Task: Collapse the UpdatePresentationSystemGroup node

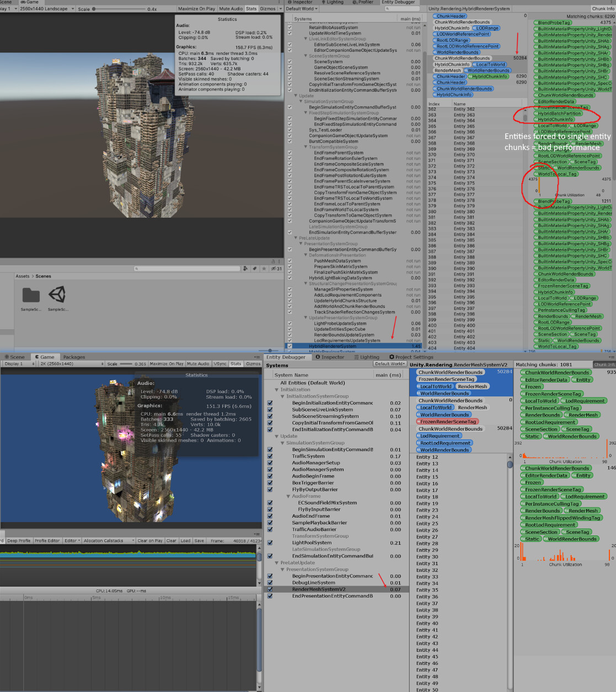Action: (306, 318)
